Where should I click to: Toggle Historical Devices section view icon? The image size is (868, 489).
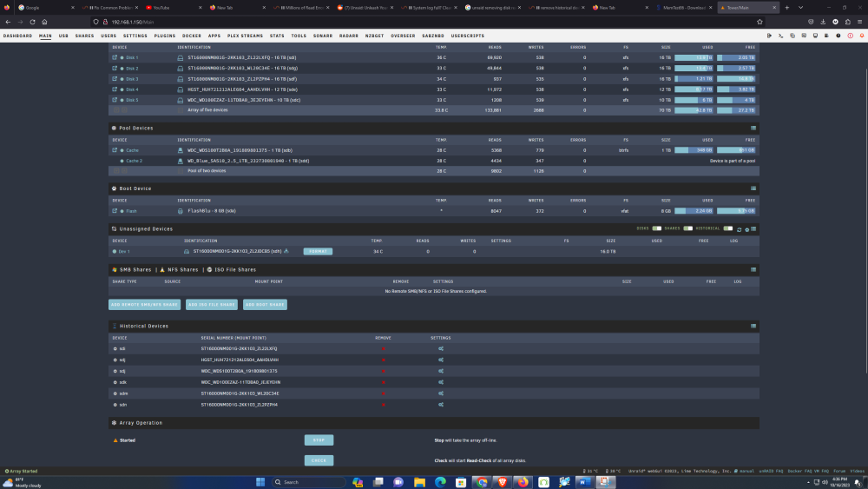[753, 327]
